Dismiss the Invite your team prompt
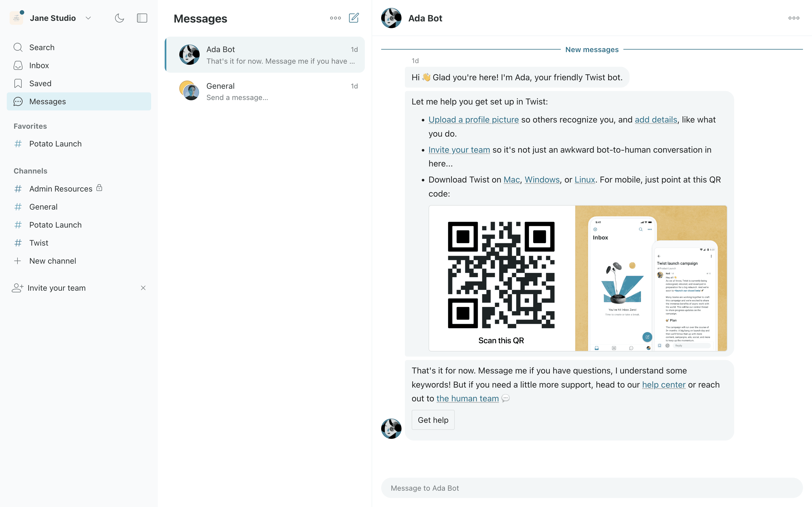Image resolution: width=812 pixels, height=507 pixels. click(143, 288)
